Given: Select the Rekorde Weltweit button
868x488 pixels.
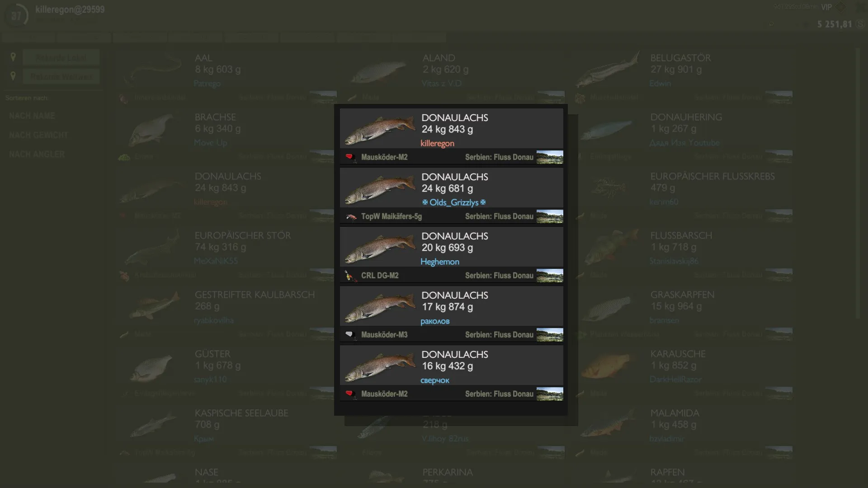Looking at the screenshot, I should click(61, 76).
